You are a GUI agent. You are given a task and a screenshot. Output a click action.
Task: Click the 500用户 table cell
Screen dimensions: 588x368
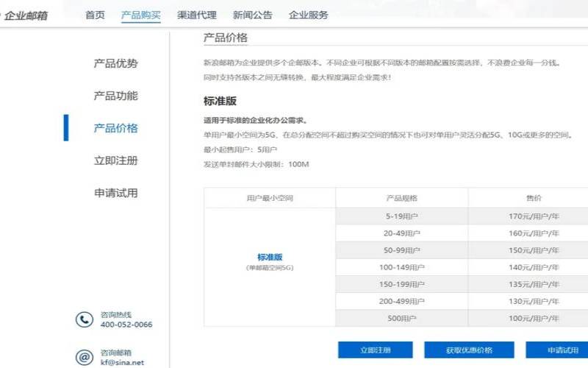[x=401, y=319]
